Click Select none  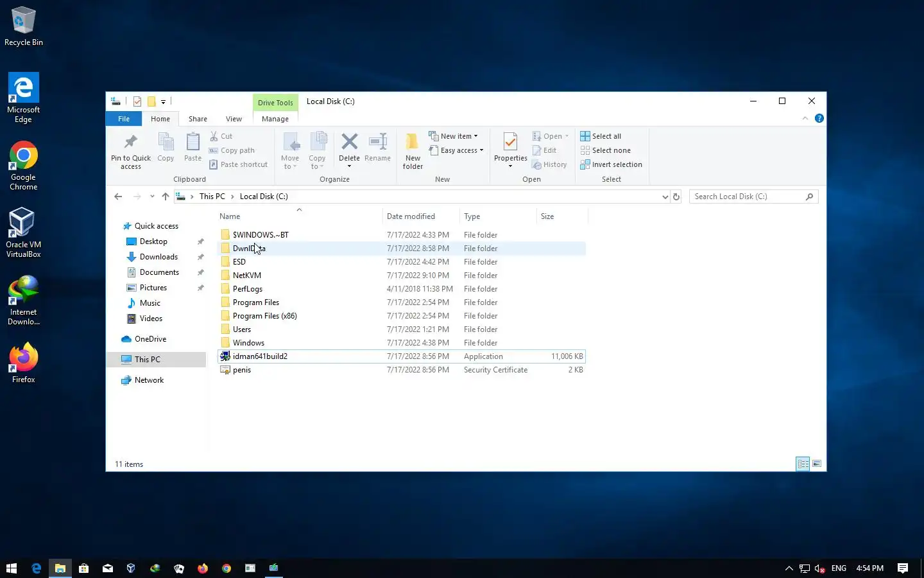605,150
